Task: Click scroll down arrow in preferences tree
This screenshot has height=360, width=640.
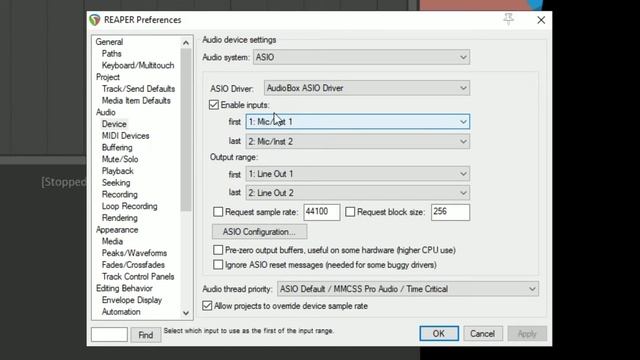Action: click(x=186, y=313)
